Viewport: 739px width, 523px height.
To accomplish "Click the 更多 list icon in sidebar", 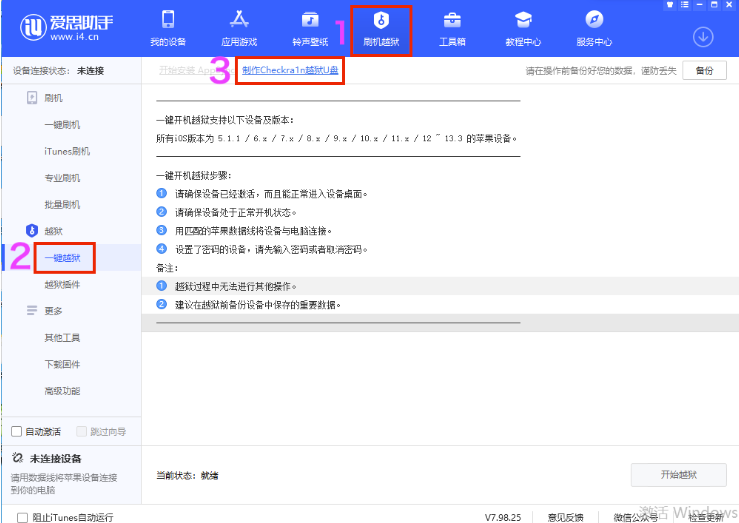I will point(32,311).
